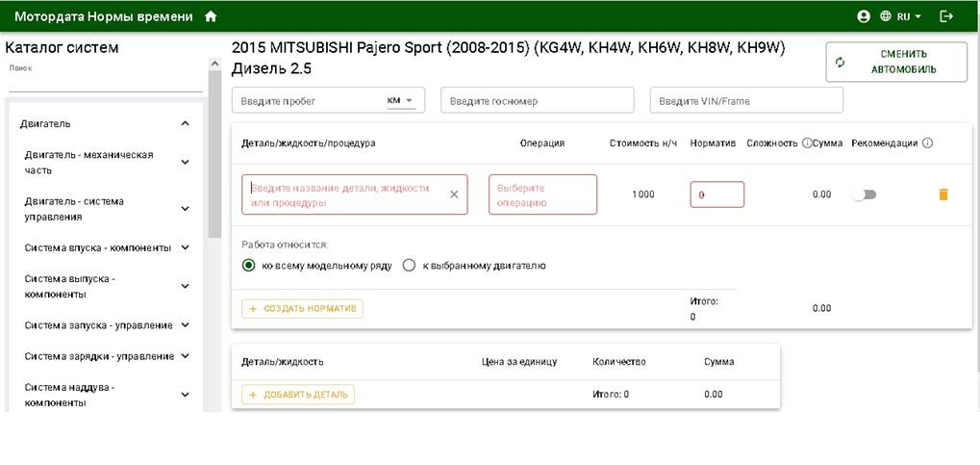The width and height of the screenshot is (980, 465).
Task: Select 'к выбранному двигателю' radio
Action: pyautogui.click(x=409, y=266)
